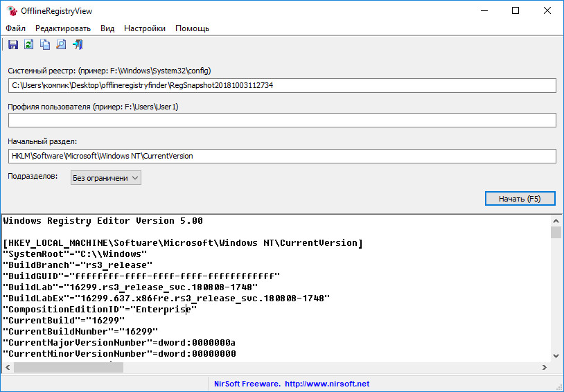Image resolution: width=564 pixels, height=392 pixels.
Task: Click the "CompositionEditionID" Enterprise line
Action: coord(100,310)
